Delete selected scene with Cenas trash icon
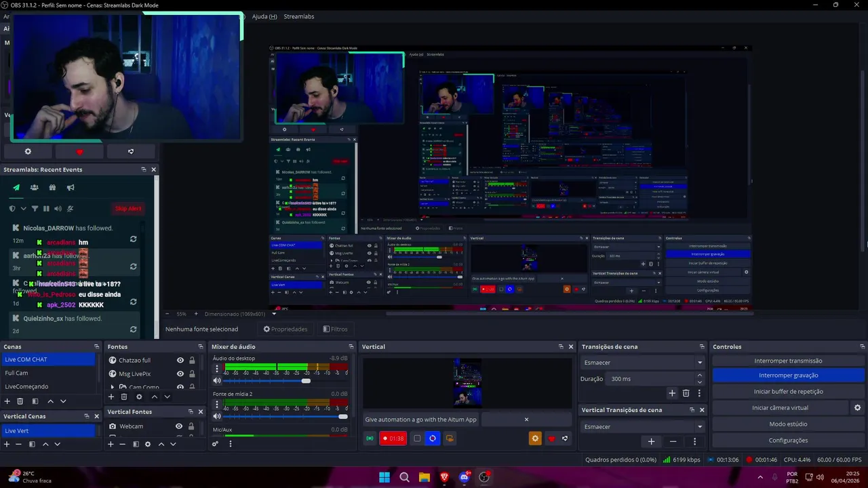868x488 pixels. [20, 401]
